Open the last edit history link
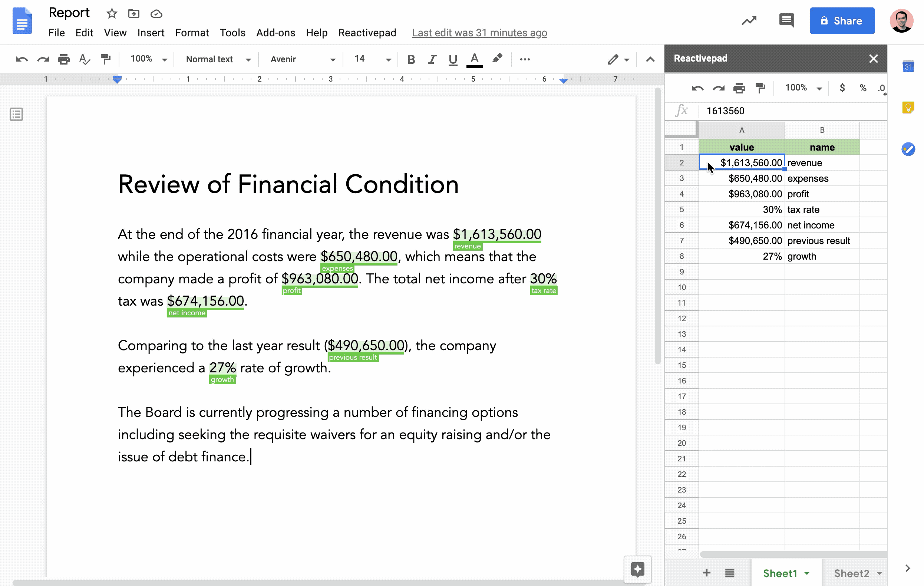Viewport: 924px width, 586px height. click(480, 33)
